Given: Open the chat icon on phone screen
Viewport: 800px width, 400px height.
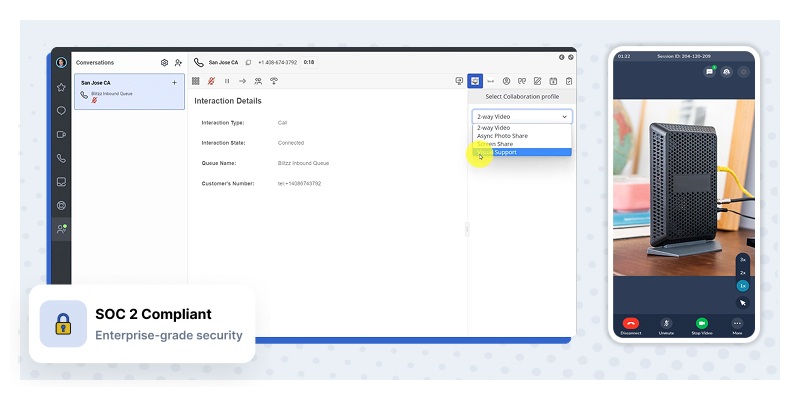Looking at the screenshot, I should [x=709, y=72].
